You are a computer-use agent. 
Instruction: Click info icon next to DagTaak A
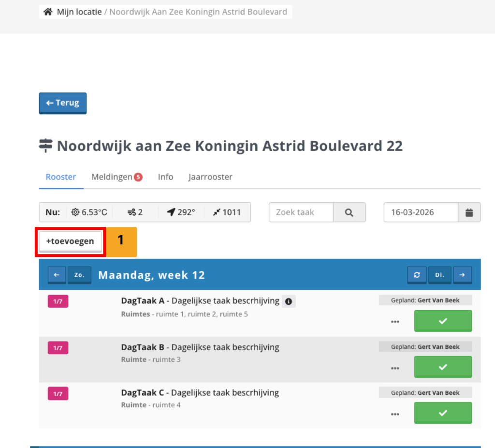(x=289, y=301)
